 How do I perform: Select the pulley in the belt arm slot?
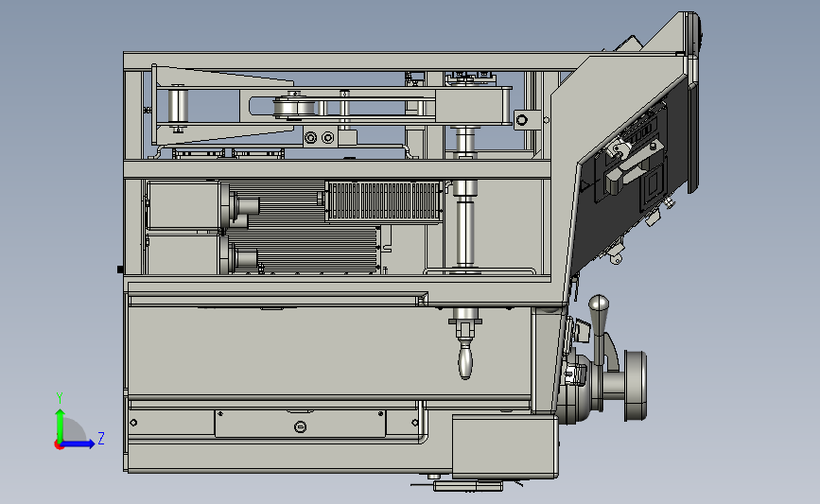click(294, 108)
